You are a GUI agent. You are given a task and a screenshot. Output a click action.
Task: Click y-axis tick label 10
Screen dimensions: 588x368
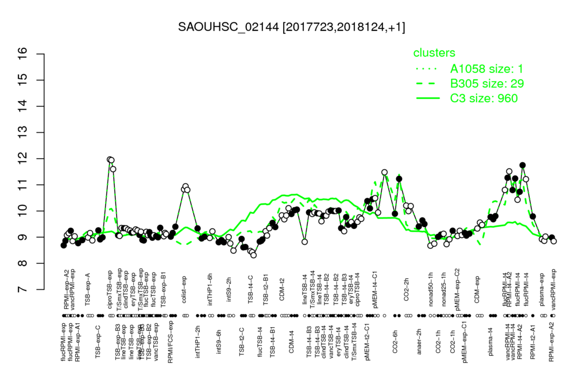[x=23, y=211]
